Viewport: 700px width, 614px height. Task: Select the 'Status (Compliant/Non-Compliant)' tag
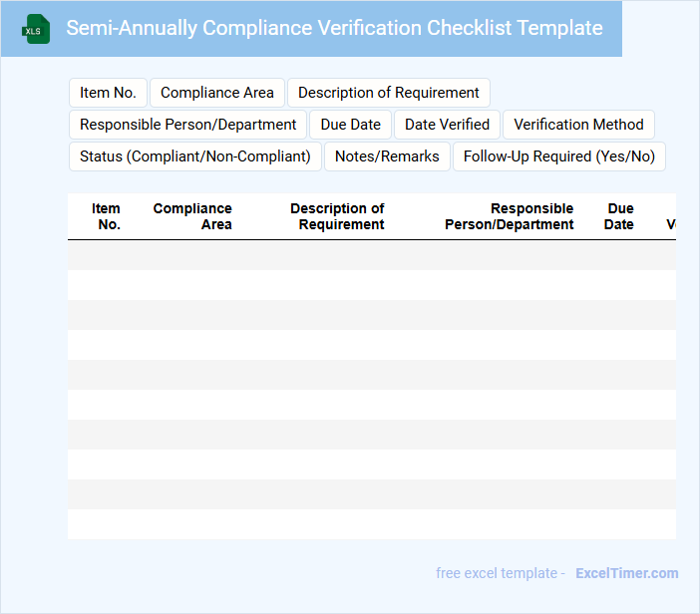195,156
